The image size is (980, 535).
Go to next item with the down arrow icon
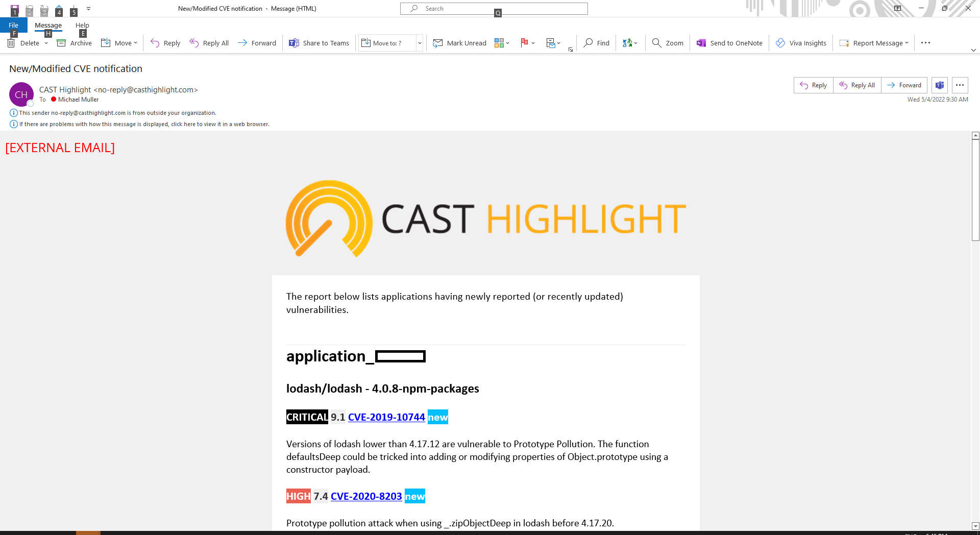click(x=74, y=9)
